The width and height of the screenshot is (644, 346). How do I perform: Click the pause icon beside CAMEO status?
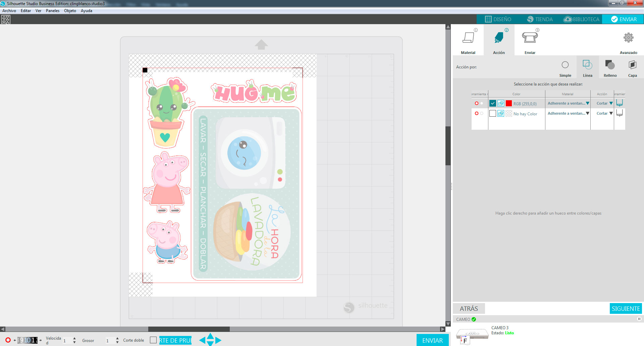(x=639, y=319)
